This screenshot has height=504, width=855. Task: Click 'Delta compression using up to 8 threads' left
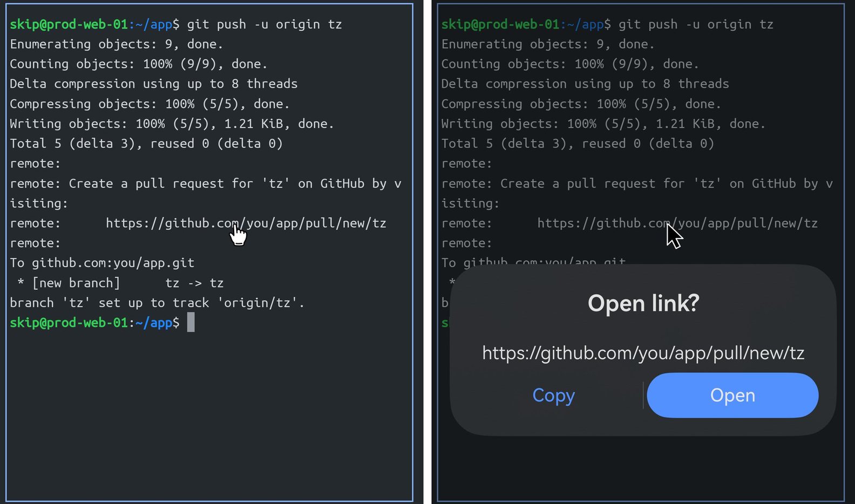click(x=154, y=84)
